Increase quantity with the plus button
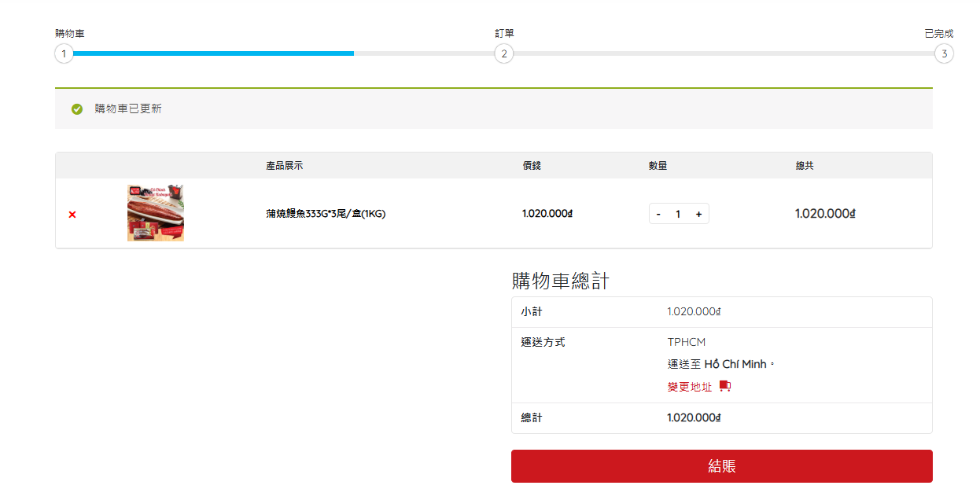 (x=698, y=214)
